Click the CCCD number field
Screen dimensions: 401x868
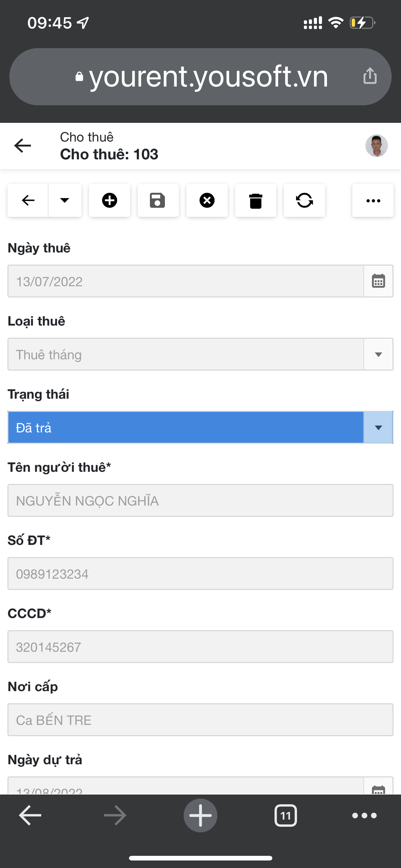[x=200, y=646]
